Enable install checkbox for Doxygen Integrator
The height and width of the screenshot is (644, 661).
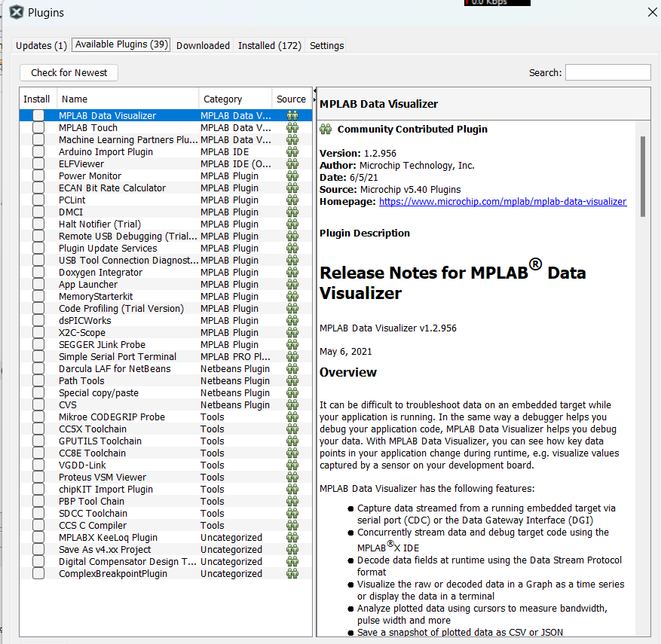pyautogui.click(x=38, y=273)
